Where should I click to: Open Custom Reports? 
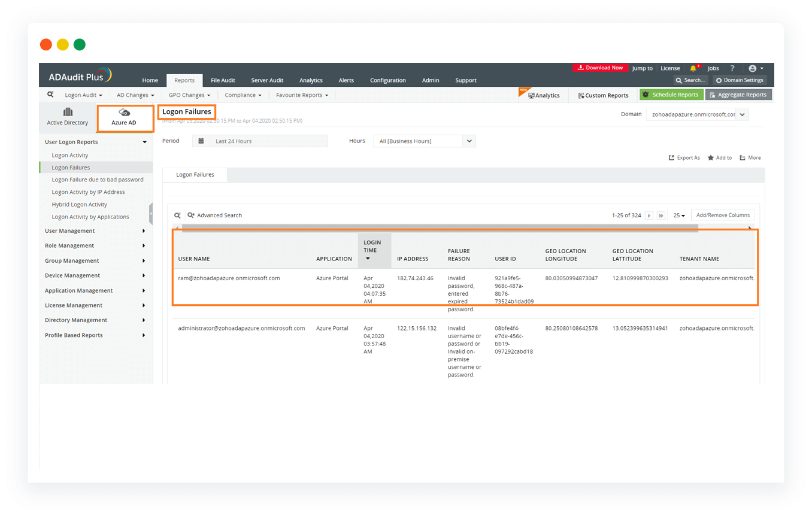[603, 95]
